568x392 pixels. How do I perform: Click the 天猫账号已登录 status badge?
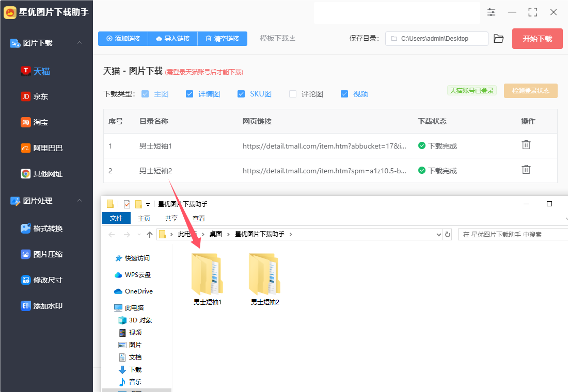coord(471,90)
